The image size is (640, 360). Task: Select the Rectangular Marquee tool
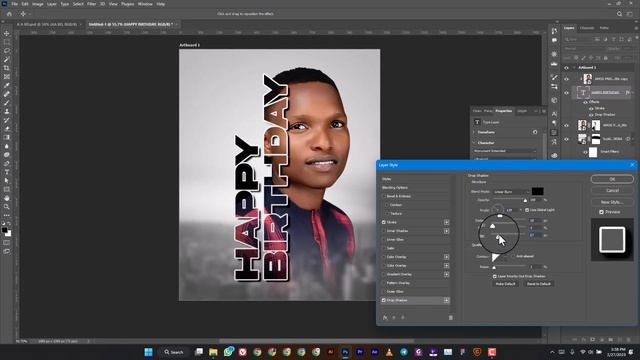click(x=7, y=42)
